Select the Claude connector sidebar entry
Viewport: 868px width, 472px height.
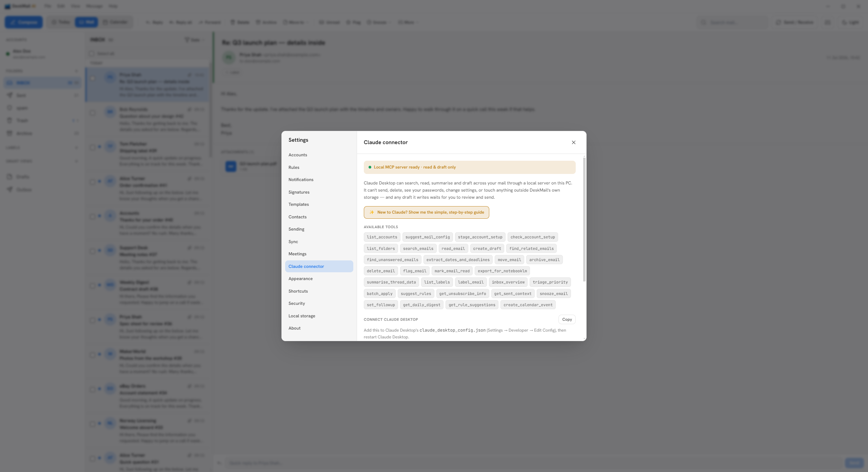319,267
